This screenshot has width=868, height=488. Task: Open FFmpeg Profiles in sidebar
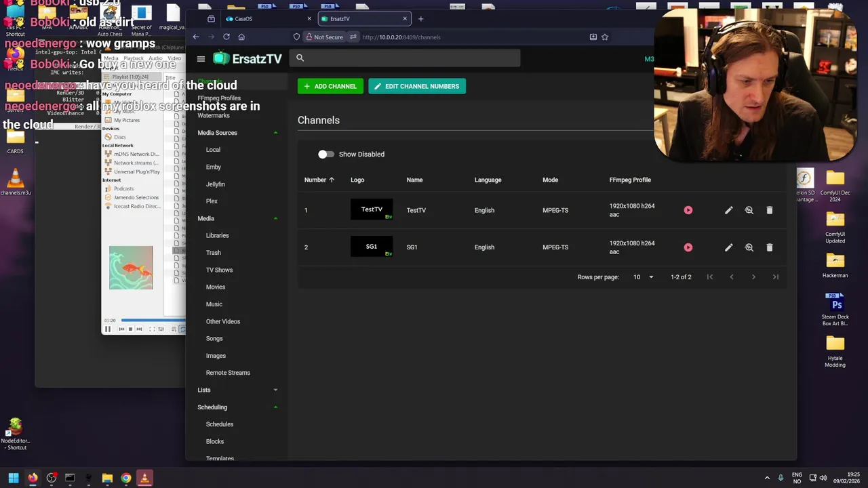[x=219, y=98]
